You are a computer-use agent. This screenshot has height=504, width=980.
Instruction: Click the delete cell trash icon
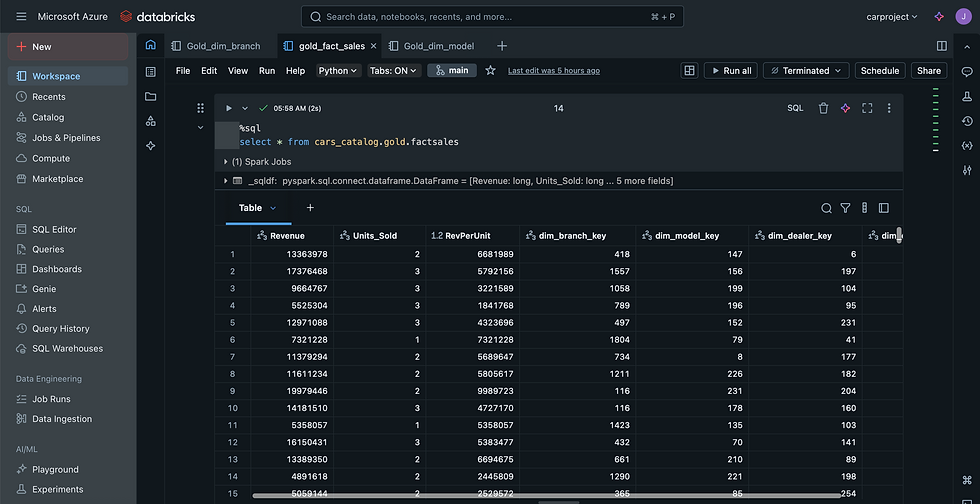[x=823, y=108]
